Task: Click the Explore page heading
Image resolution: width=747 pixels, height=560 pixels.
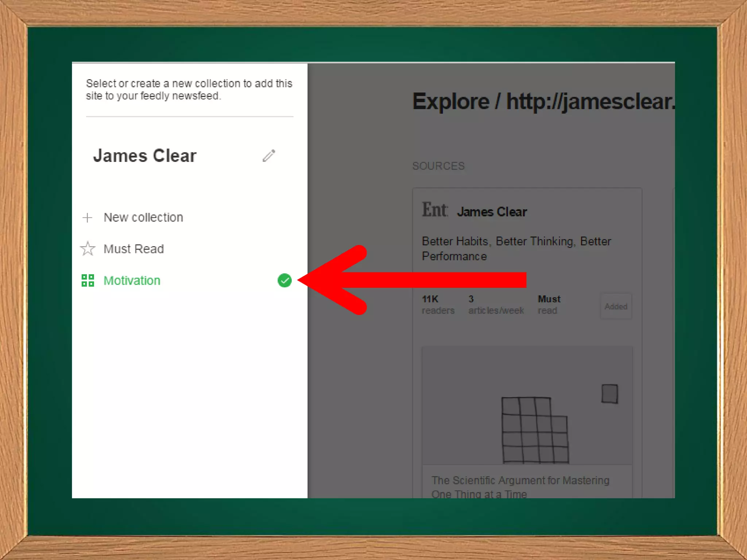Action: click(543, 101)
